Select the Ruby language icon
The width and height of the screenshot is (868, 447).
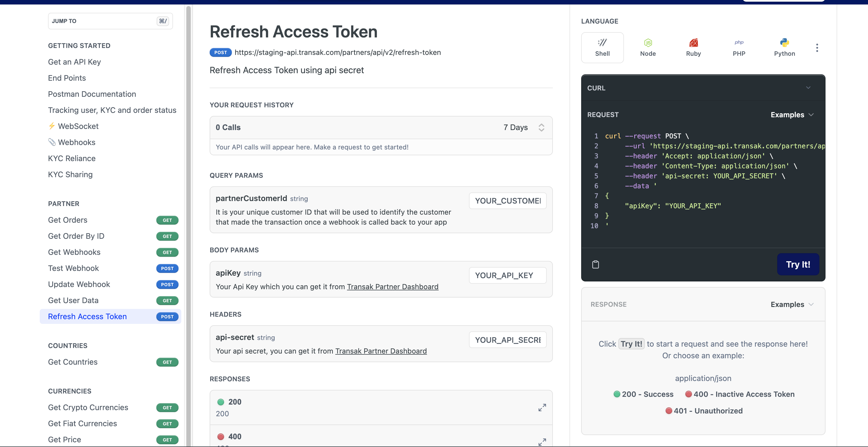click(693, 47)
